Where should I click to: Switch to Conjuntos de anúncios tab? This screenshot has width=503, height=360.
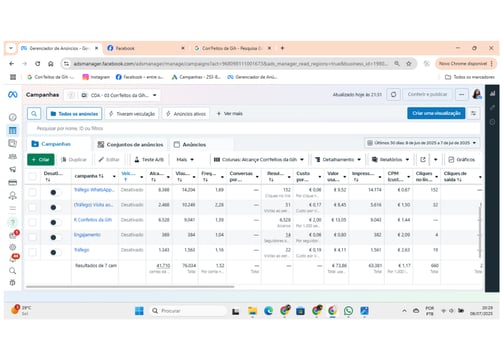130,144
